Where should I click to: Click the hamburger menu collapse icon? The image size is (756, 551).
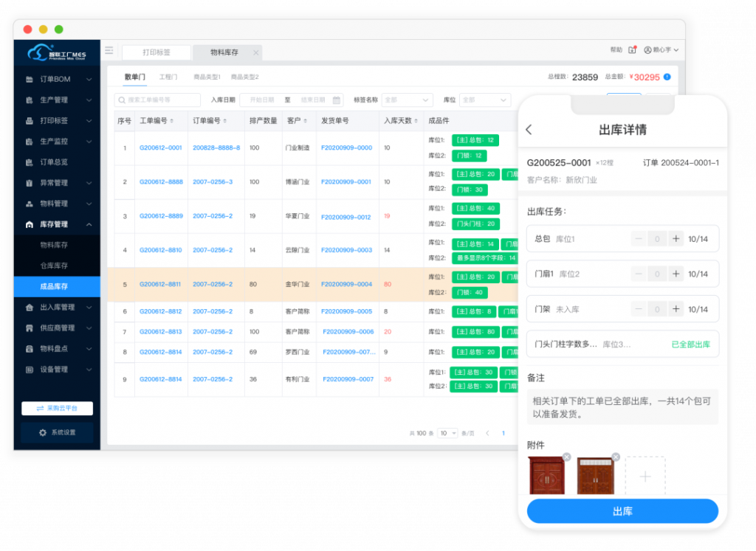(x=109, y=51)
